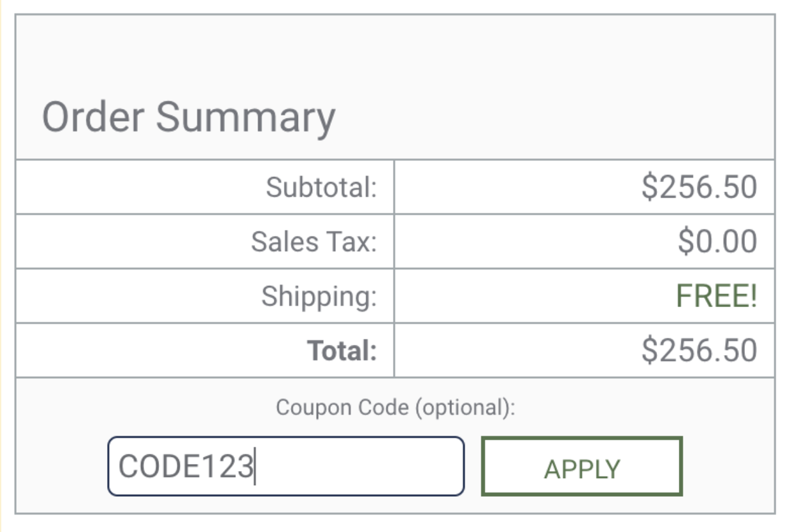Click the empty space after CODE123 in the coupon field
The width and height of the screenshot is (791, 532).
point(359,466)
